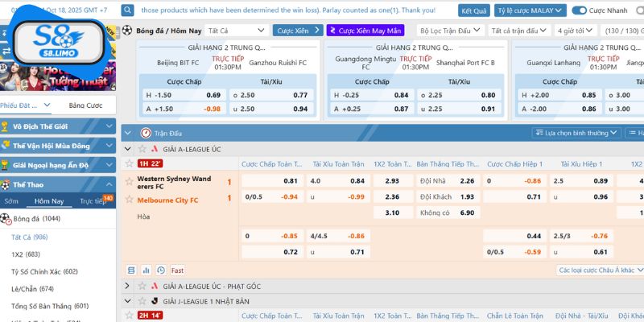Open the bet list icon under match
Viewport: 644px width, 322px height.
coord(132,270)
